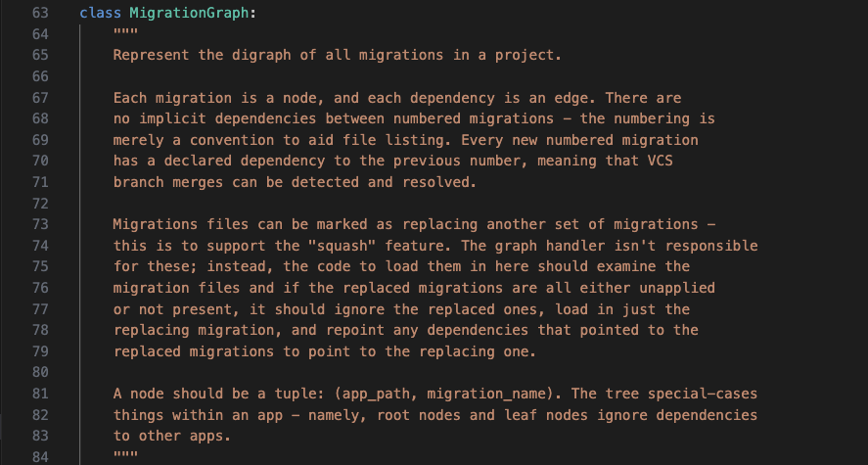The width and height of the screenshot is (868, 465).
Task: Click the closing docstring quotes on line 84
Action: [x=125, y=454]
